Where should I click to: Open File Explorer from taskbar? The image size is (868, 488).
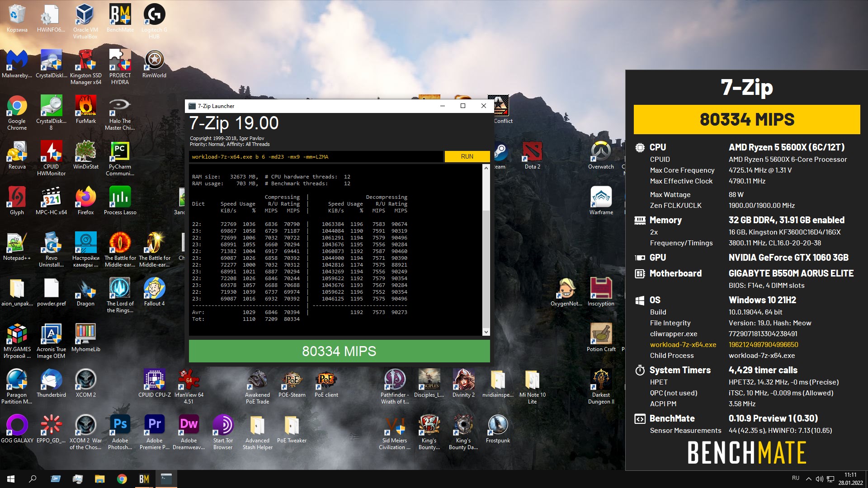[x=99, y=479]
